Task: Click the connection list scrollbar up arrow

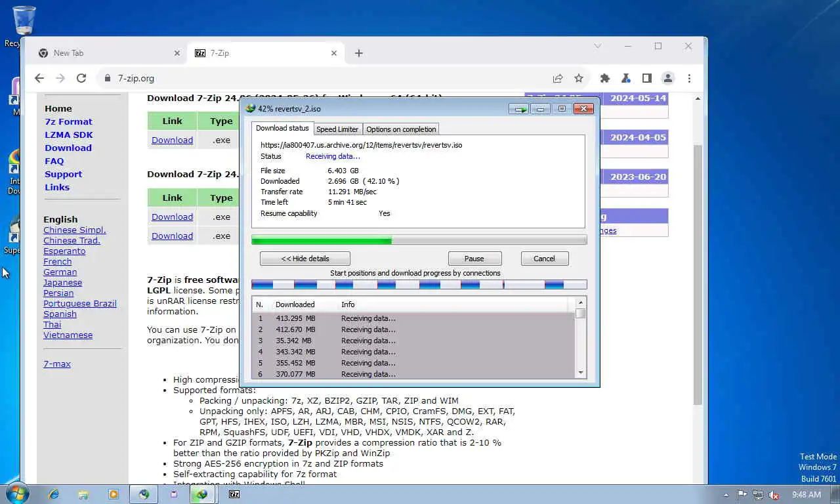Action: click(x=580, y=303)
